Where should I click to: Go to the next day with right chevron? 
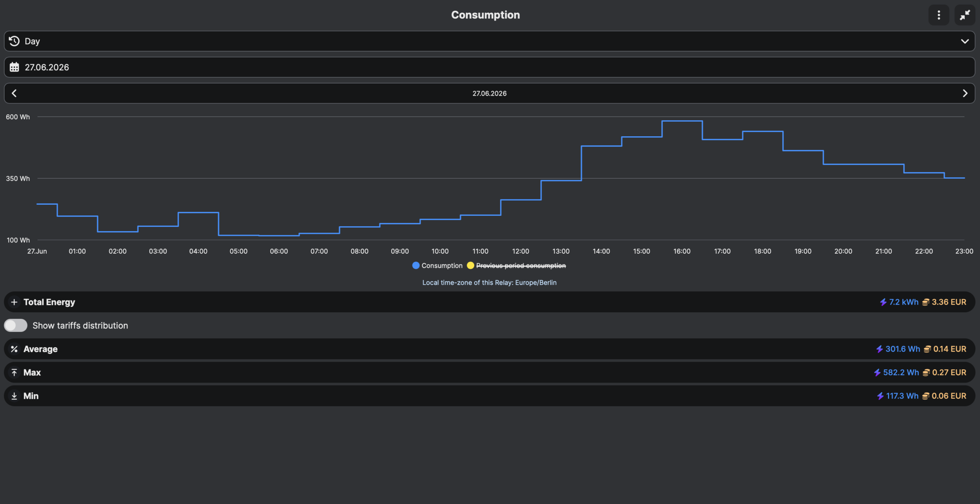[x=965, y=93]
